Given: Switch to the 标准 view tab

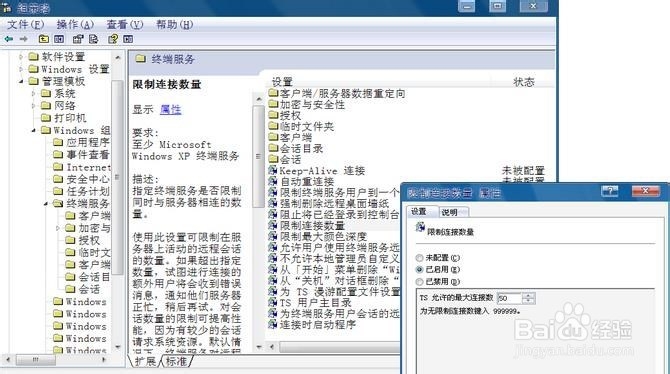Looking at the screenshot, I should click(x=176, y=361).
